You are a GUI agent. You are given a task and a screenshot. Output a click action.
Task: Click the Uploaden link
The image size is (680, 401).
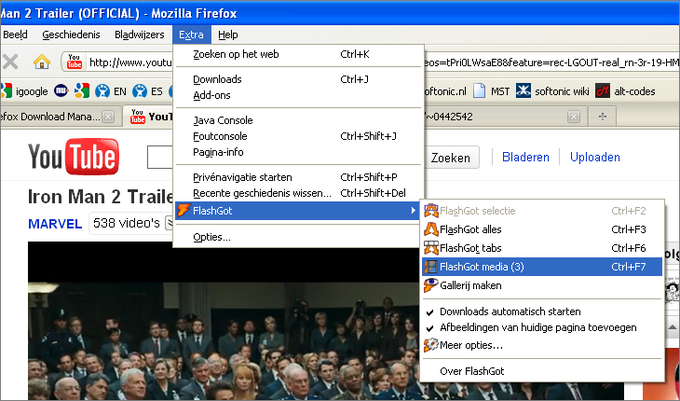click(595, 157)
